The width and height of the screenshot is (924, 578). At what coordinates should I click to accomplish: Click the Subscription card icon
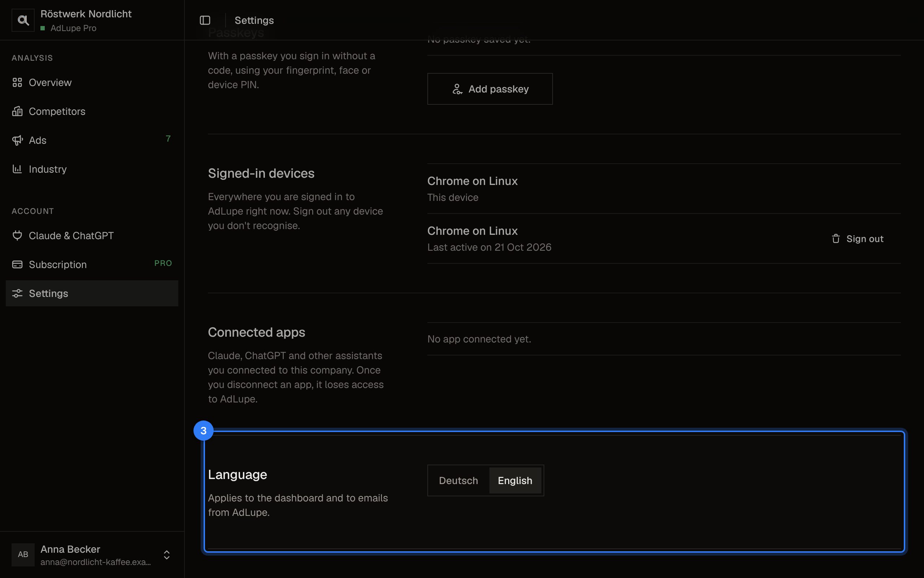(x=17, y=264)
